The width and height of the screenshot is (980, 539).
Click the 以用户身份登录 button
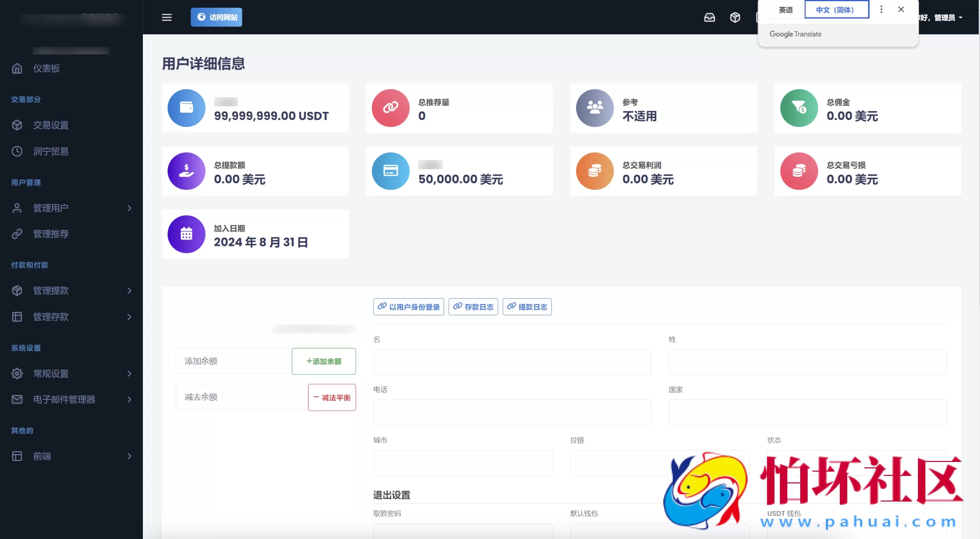tap(409, 307)
